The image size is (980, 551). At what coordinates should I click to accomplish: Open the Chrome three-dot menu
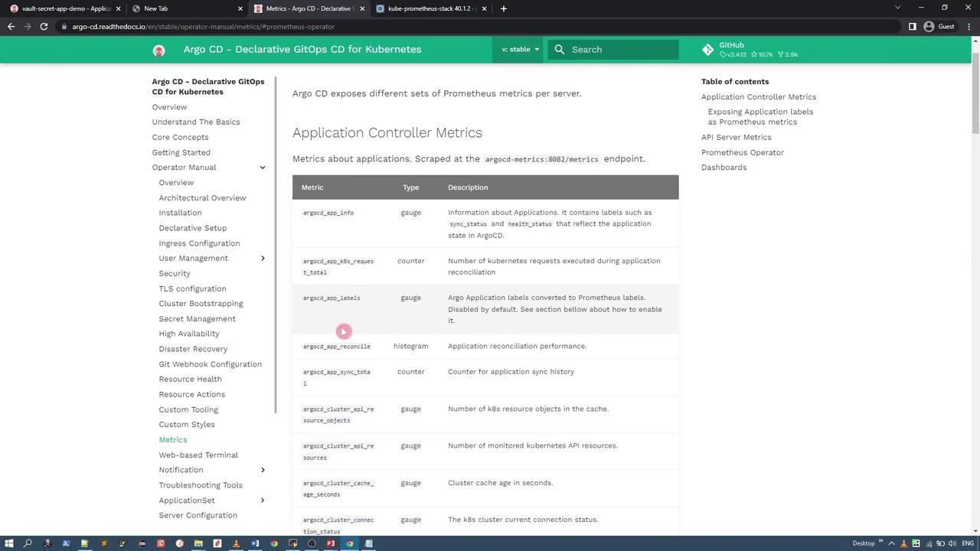click(x=968, y=27)
